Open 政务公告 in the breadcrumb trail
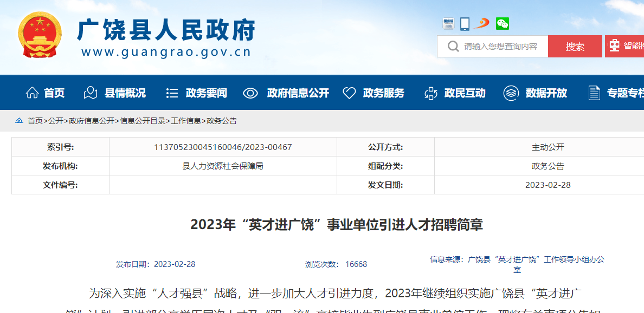Viewport: 644px width, 313px height. coord(222,121)
